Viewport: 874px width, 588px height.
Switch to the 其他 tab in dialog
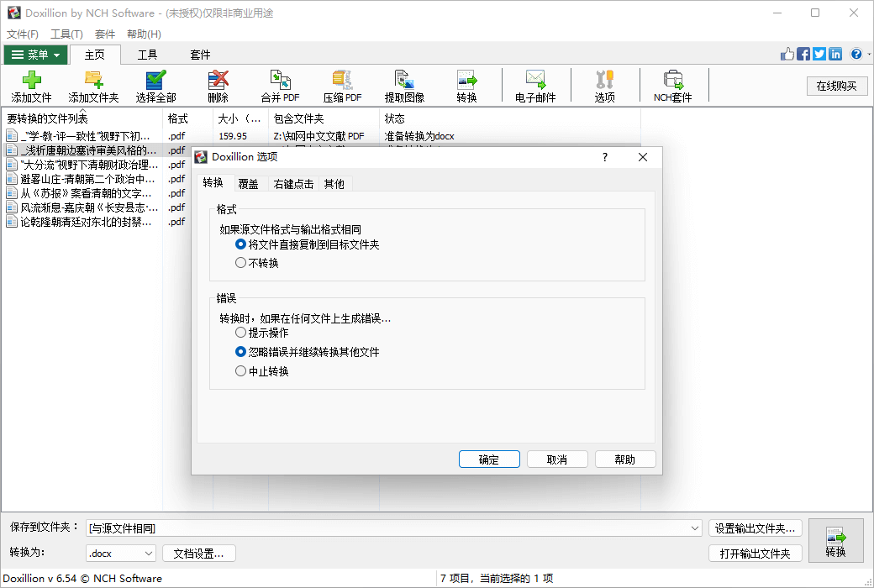click(x=334, y=184)
